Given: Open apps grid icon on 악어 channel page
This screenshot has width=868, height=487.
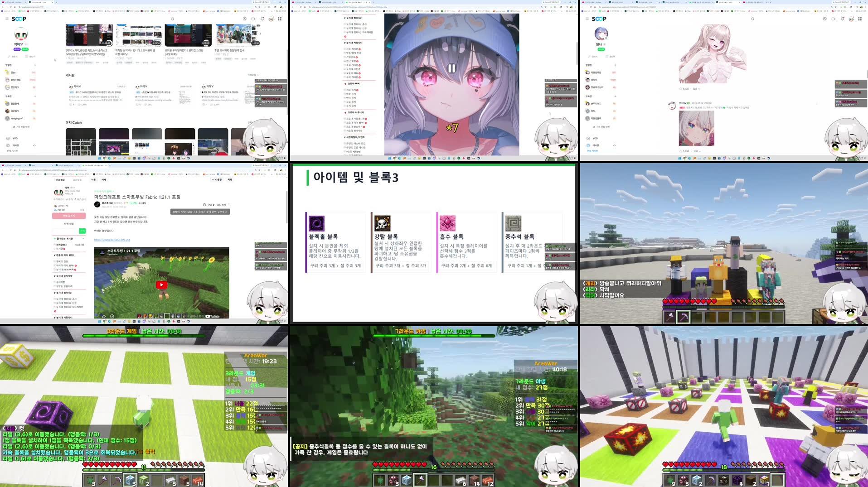Looking at the screenshot, I should (280, 19).
